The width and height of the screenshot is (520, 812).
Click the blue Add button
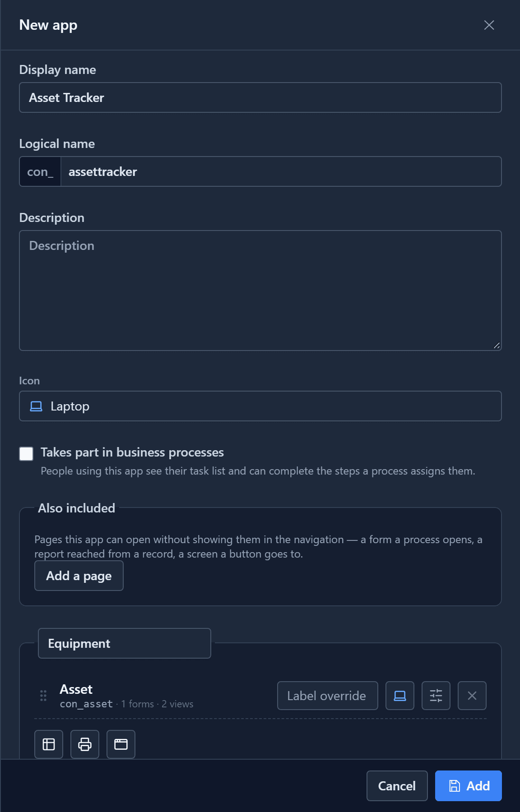pos(469,786)
